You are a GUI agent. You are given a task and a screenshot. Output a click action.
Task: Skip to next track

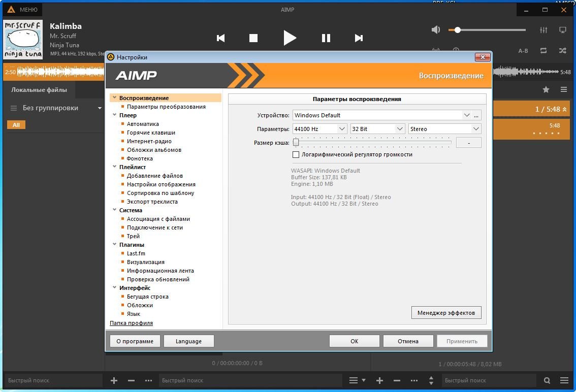[359, 38]
